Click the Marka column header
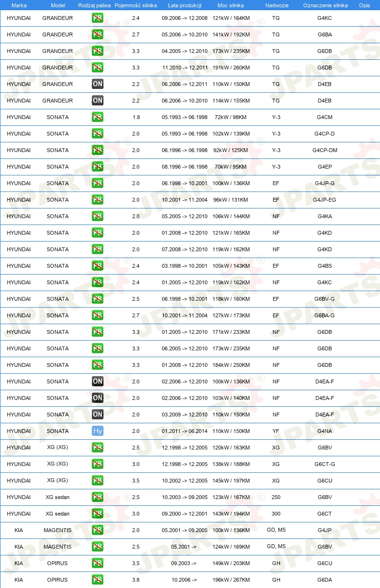 [x=19, y=5]
